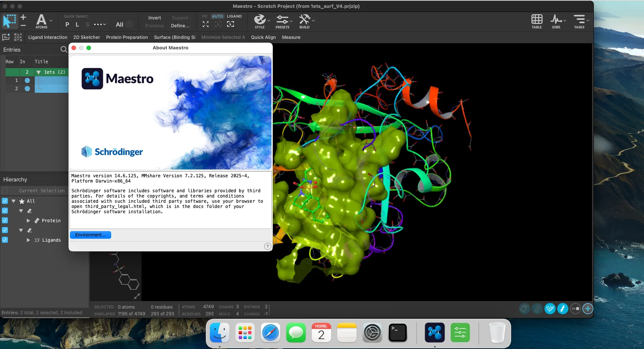Collapse the 1ets entry group

click(x=38, y=72)
